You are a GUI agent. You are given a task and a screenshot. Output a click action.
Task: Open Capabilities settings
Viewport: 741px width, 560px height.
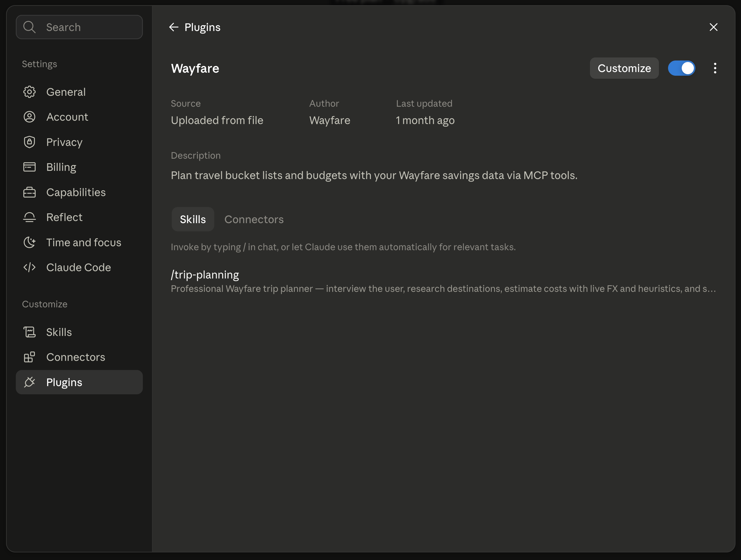pyautogui.click(x=79, y=192)
